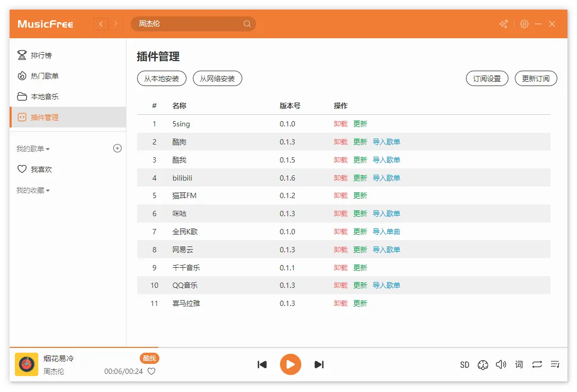Play the current song
This screenshot has width=577, height=392.
(x=290, y=364)
